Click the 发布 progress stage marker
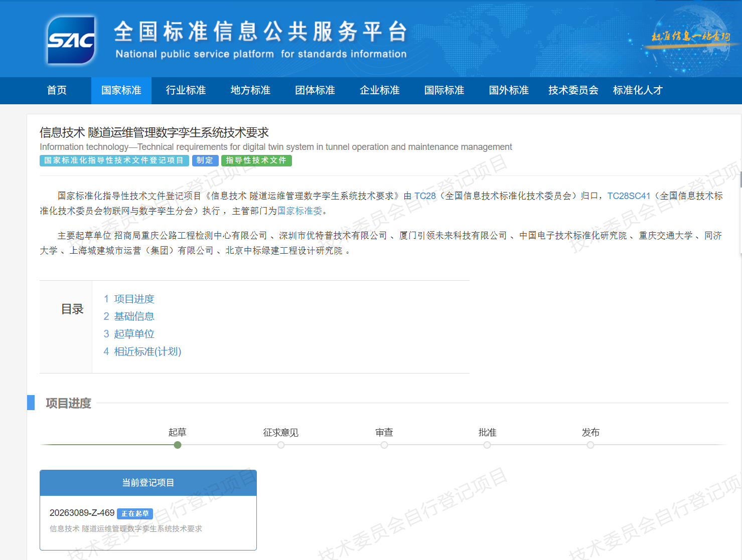The width and height of the screenshot is (742, 560). [x=590, y=445]
